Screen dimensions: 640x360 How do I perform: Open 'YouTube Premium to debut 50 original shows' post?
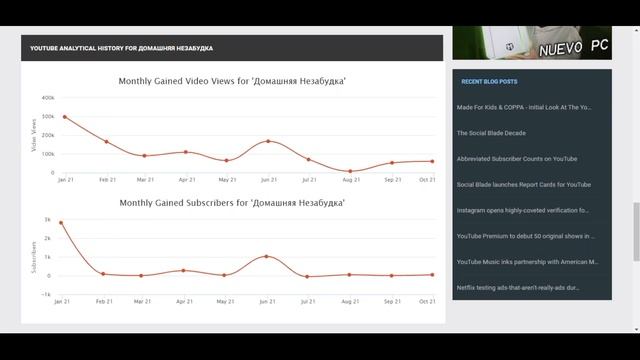[x=526, y=236]
